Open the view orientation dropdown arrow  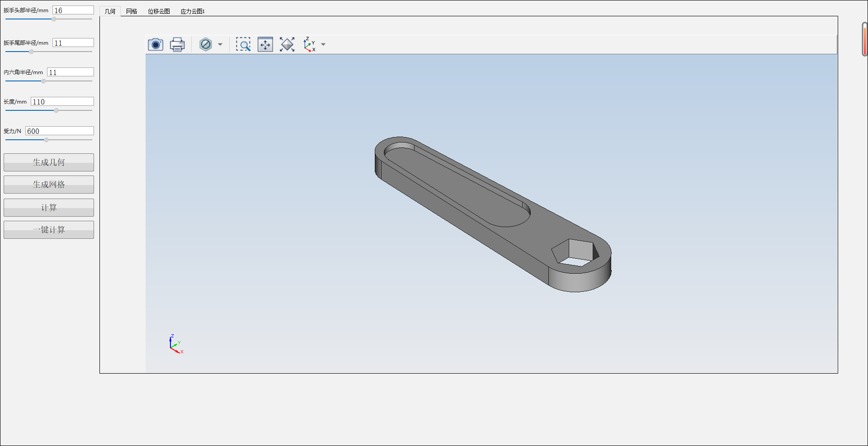(323, 44)
